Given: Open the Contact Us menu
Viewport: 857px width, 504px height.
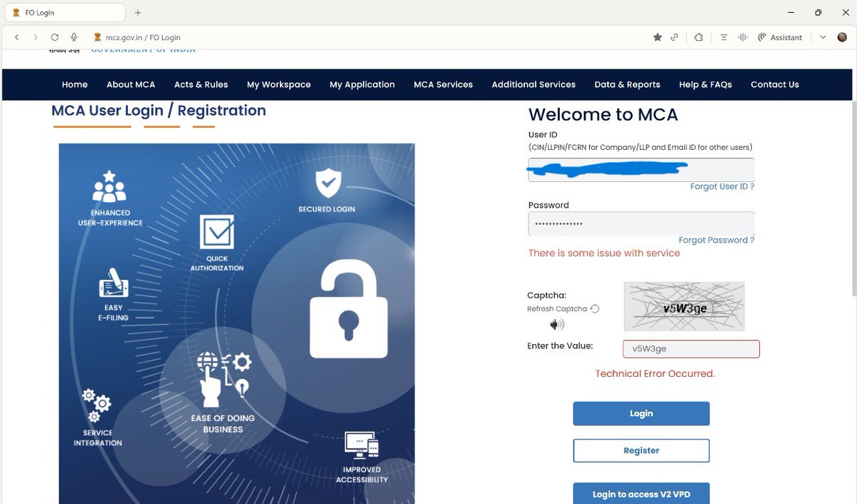Looking at the screenshot, I should [775, 84].
